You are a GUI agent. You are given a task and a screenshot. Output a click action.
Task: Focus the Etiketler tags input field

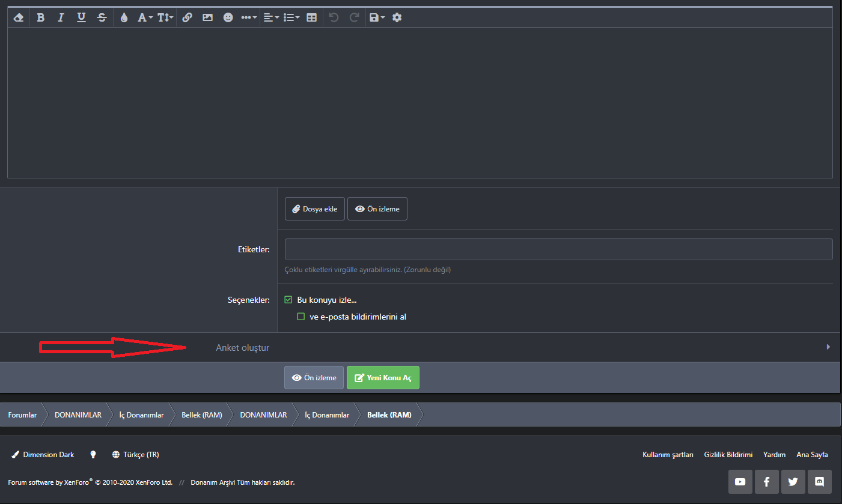point(558,249)
